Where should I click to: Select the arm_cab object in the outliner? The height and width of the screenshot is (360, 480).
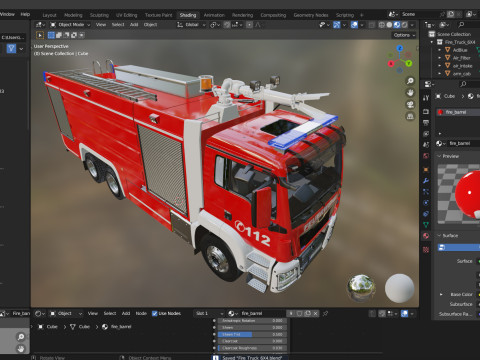(x=462, y=74)
